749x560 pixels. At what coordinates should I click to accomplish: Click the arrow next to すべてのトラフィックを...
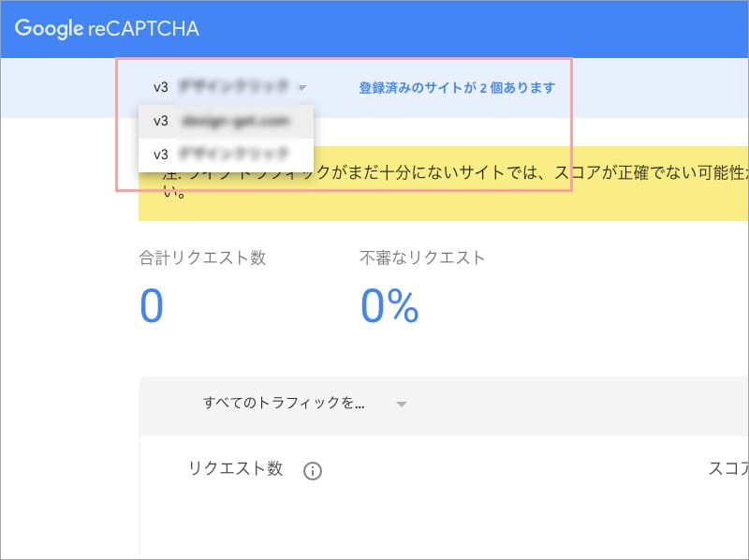401,405
